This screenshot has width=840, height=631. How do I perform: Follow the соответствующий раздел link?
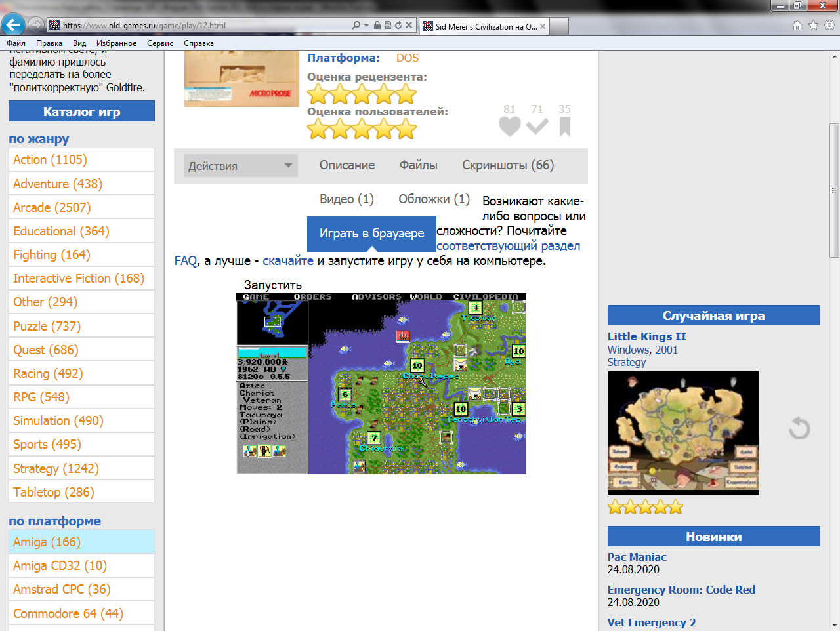point(509,246)
